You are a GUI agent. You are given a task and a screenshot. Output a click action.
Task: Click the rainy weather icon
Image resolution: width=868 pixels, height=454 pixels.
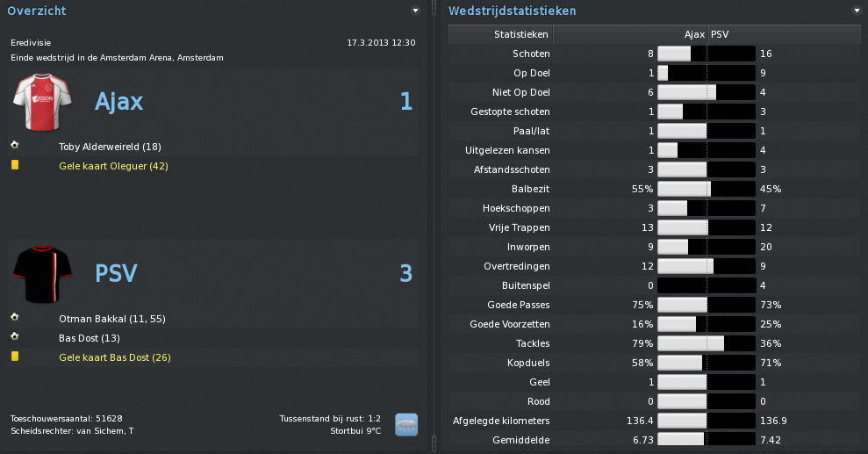pos(406,425)
